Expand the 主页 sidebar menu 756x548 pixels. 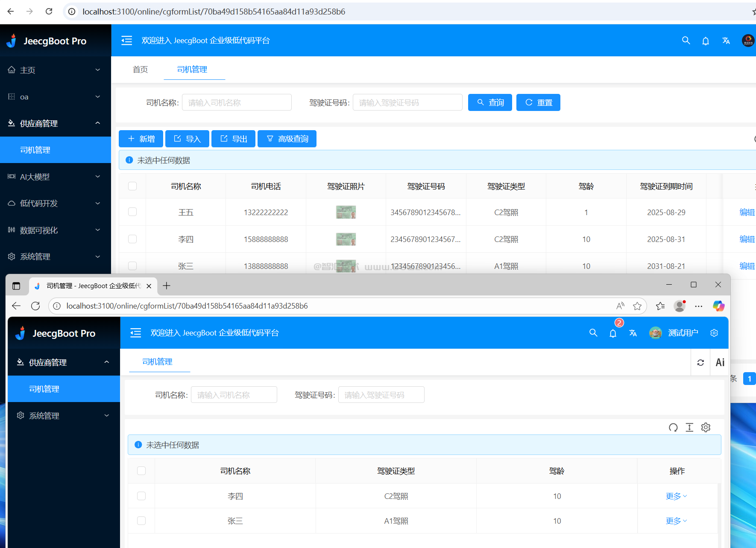(x=56, y=70)
